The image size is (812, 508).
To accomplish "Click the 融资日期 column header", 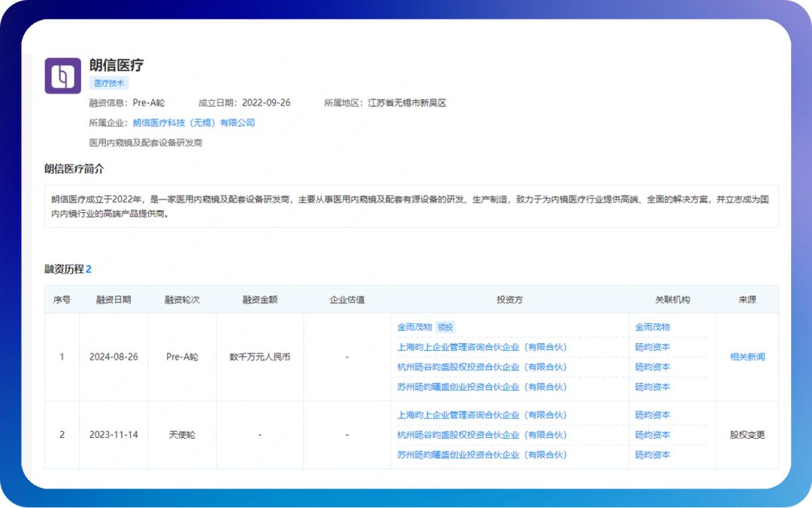I will coord(114,300).
